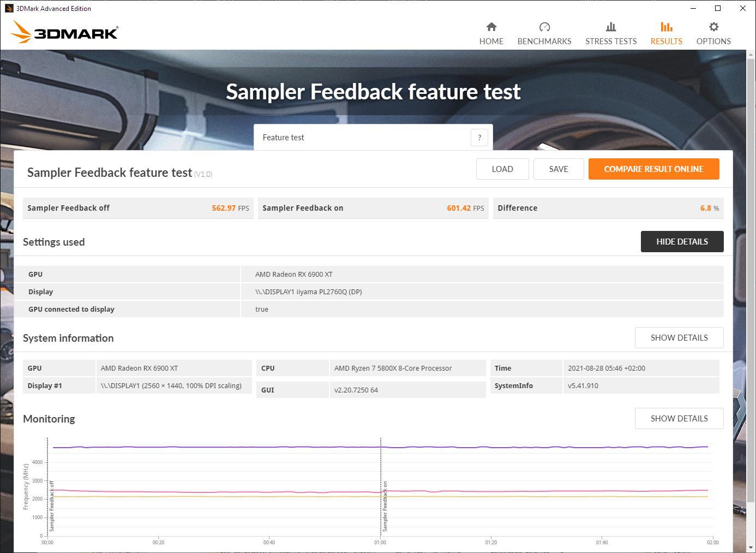Click scrollbar down arrow

(751, 548)
